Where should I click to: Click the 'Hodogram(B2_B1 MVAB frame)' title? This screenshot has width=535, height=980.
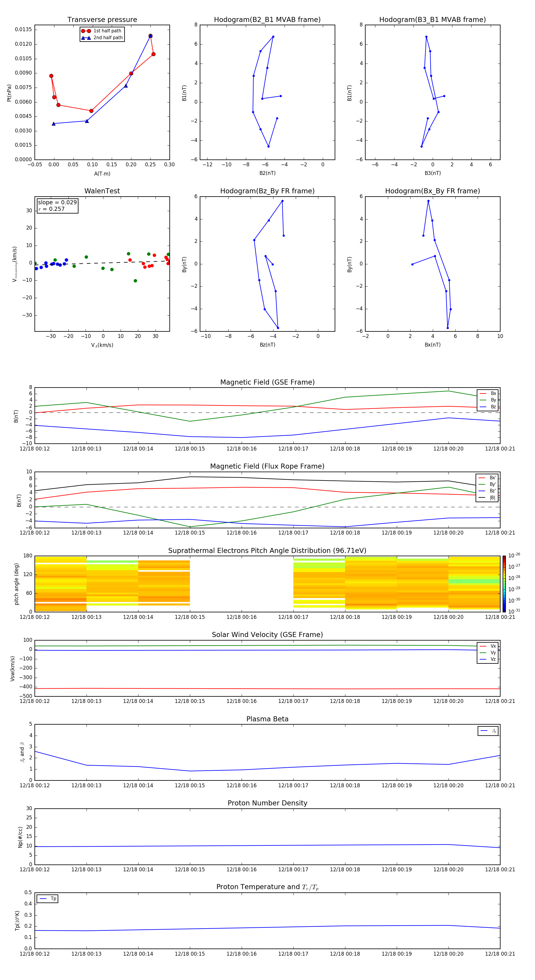tap(267, 20)
